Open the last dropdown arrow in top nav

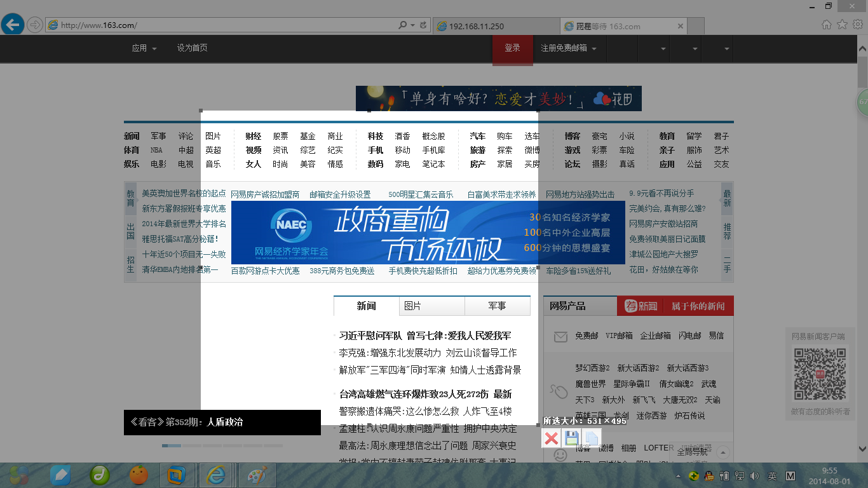coord(727,49)
